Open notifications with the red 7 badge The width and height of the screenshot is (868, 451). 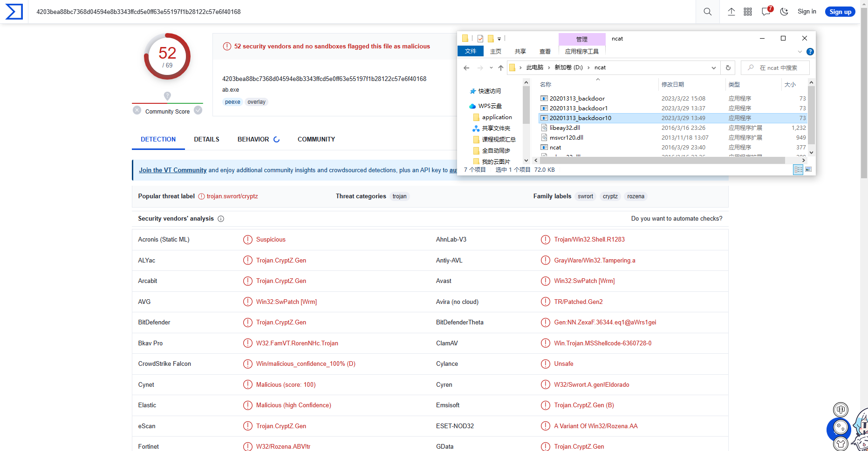click(766, 11)
